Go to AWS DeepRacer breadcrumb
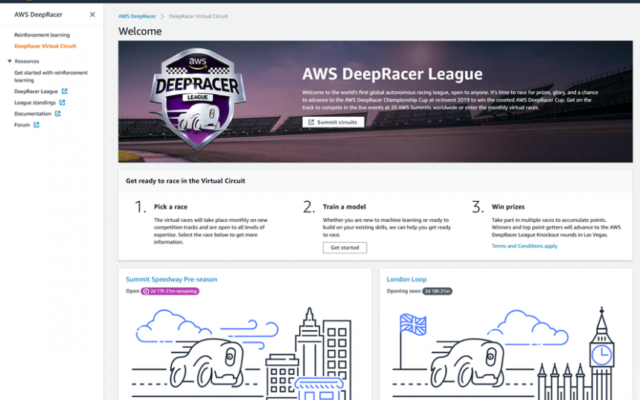Viewport: 640px width, 400px height. (x=137, y=16)
